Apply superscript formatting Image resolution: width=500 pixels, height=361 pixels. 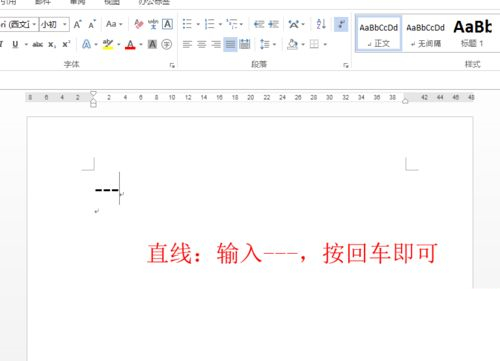point(66,44)
